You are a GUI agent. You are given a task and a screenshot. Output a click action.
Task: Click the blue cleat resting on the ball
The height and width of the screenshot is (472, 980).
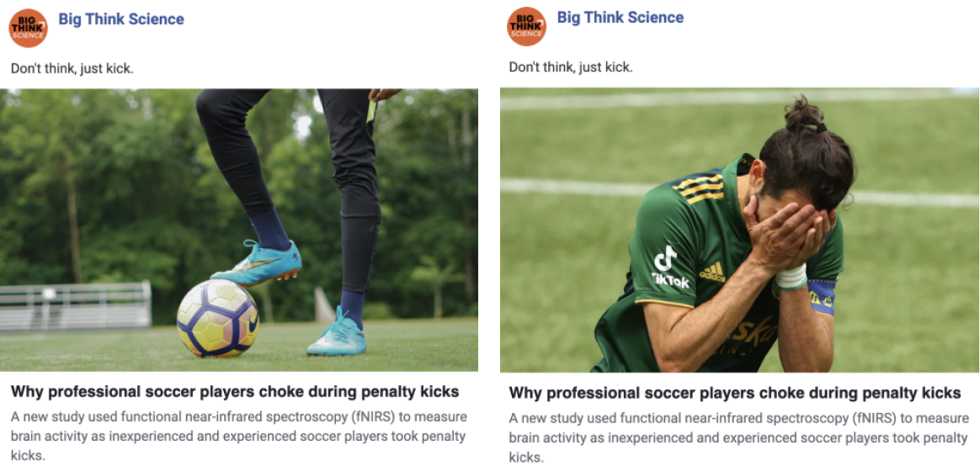(x=258, y=263)
